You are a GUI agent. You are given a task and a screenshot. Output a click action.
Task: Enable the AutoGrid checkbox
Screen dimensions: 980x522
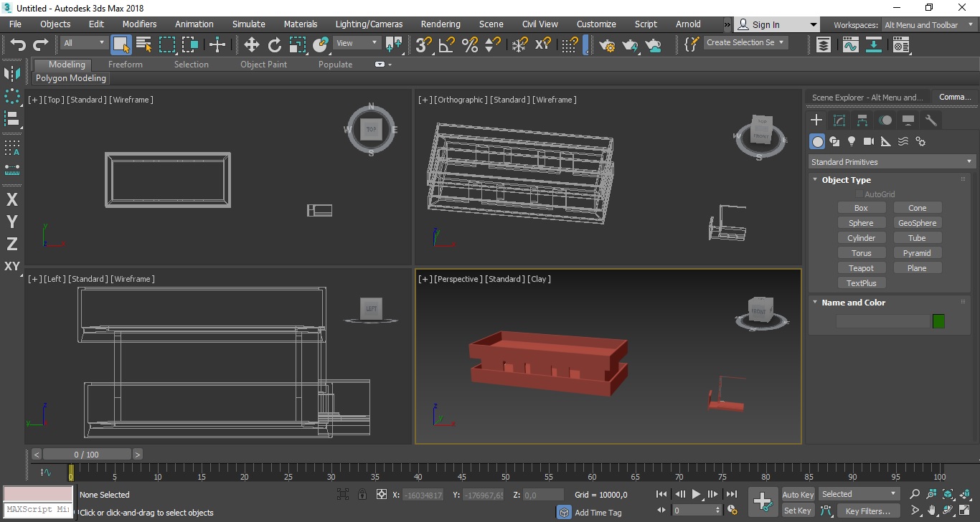point(859,194)
